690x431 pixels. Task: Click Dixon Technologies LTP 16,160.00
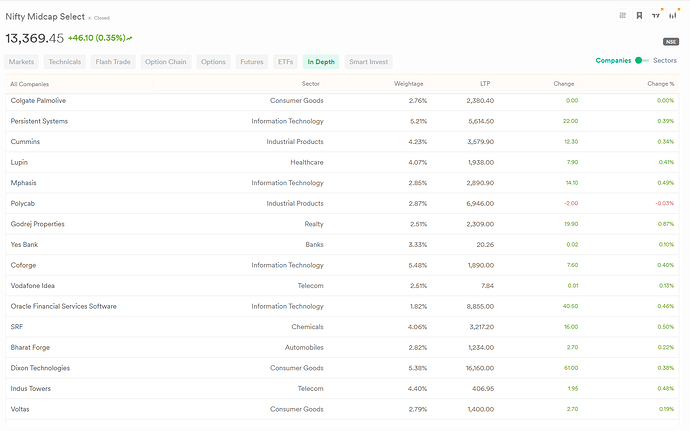pyautogui.click(x=480, y=368)
